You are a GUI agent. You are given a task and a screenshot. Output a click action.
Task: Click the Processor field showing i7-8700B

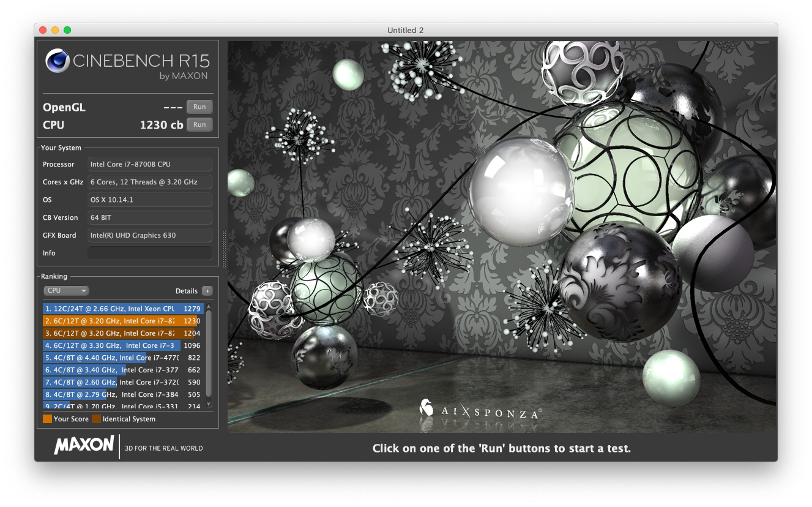coord(150,164)
